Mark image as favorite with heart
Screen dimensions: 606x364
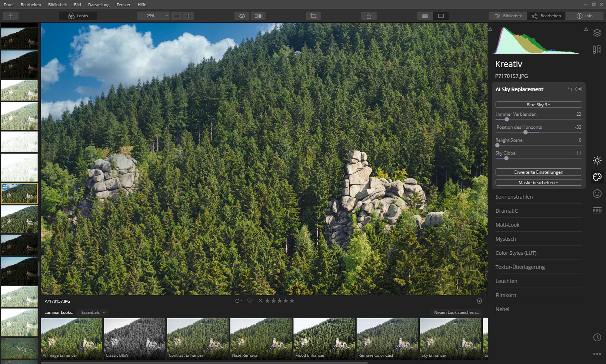250,301
